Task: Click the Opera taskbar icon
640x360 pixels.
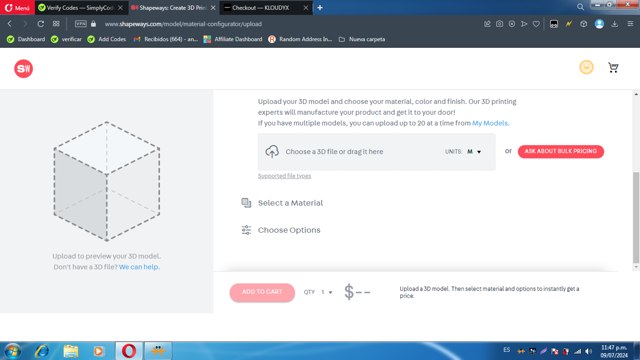Action: coord(129,351)
